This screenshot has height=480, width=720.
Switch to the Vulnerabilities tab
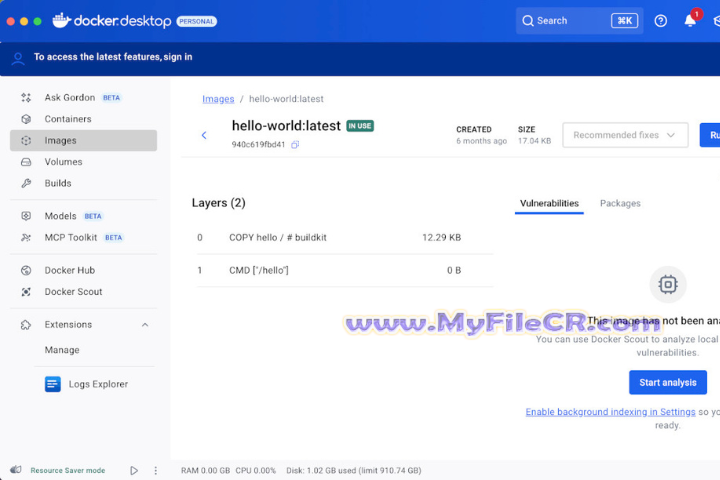click(549, 203)
